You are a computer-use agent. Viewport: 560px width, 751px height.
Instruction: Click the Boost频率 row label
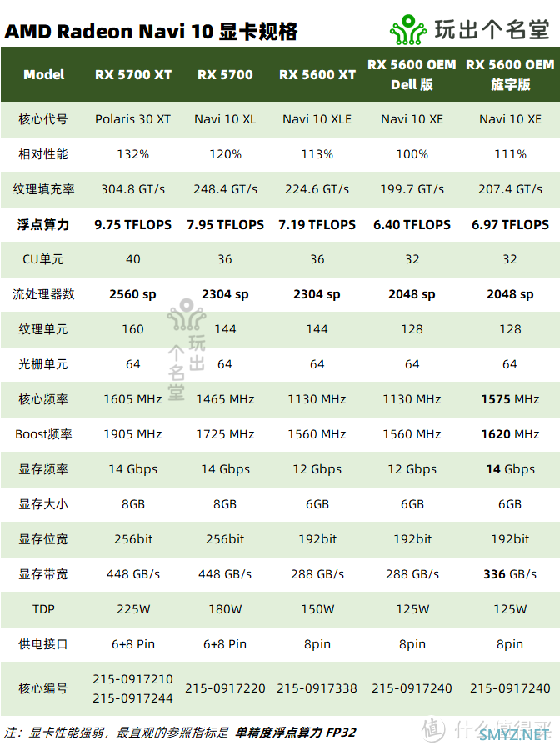tap(43, 434)
